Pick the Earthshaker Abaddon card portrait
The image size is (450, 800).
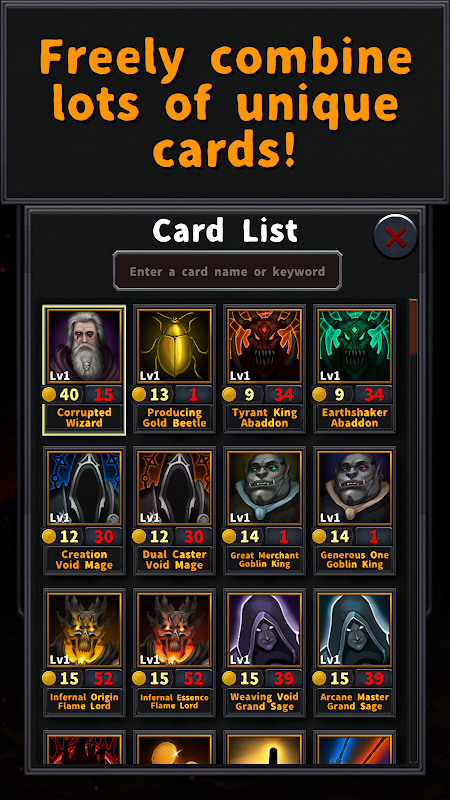(355, 346)
